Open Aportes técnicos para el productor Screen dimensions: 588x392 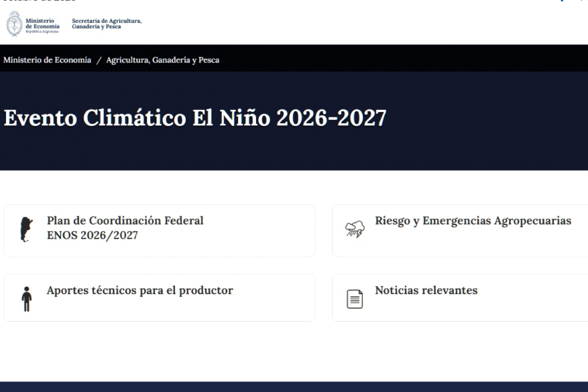click(x=160, y=298)
